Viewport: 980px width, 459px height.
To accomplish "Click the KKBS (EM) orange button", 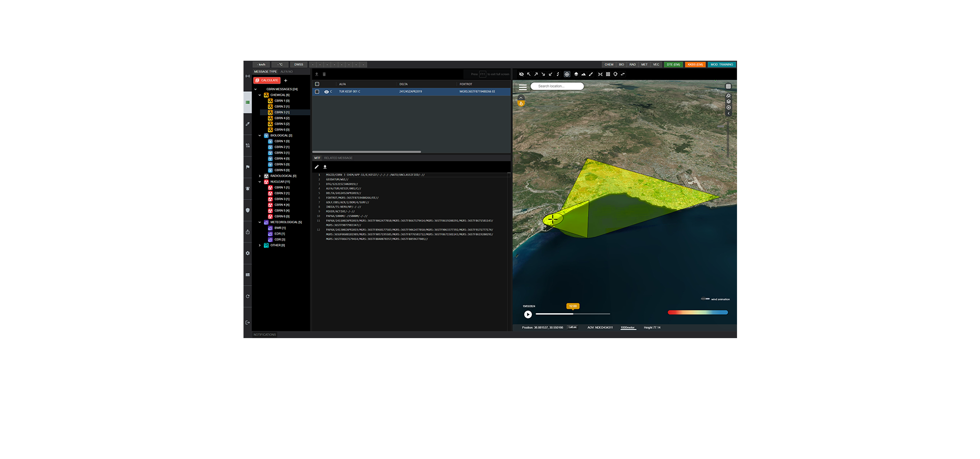I will tap(695, 65).
